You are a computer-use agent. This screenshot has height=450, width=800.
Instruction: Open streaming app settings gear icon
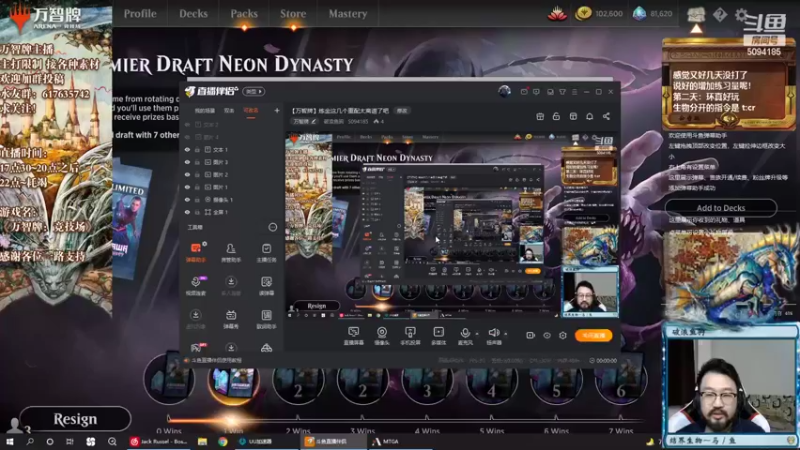(x=563, y=335)
